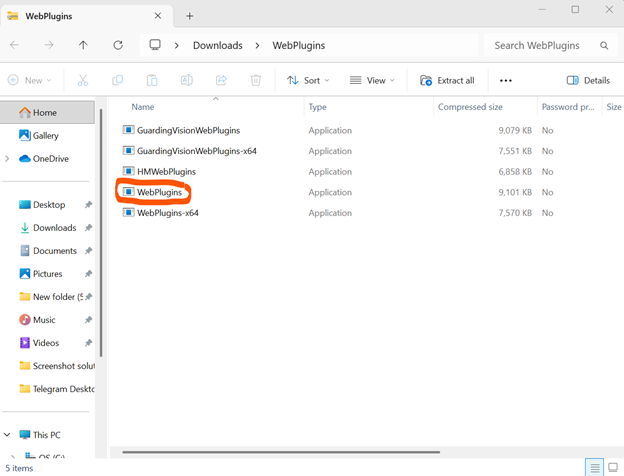Click the Rename icon in toolbar

pyautogui.click(x=187, y=80)
